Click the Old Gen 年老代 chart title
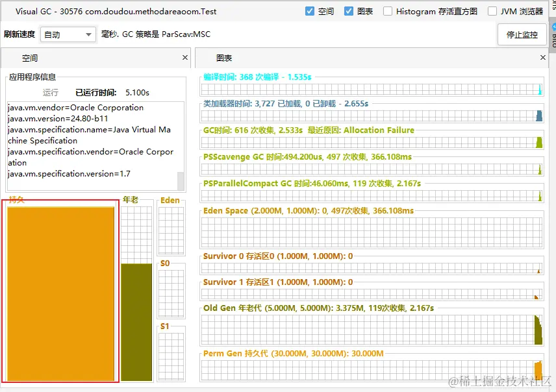556x392 pixels. click(318, 308)
